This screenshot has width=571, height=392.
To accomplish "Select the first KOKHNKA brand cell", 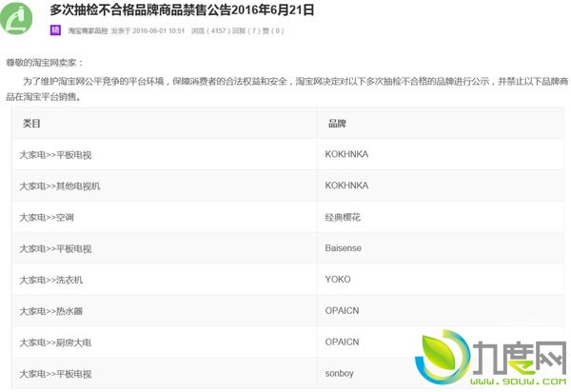I will pyautogui.click(x=346, y=154).
